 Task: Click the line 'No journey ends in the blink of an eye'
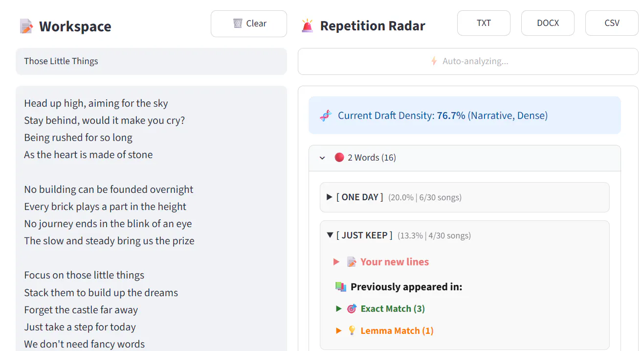point(108,224)
